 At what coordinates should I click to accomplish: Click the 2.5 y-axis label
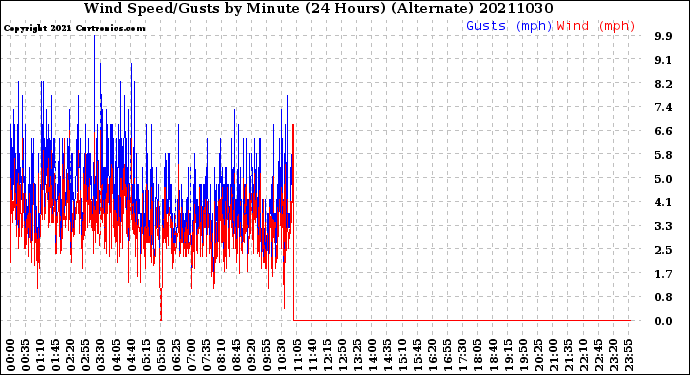pos(663,250)
